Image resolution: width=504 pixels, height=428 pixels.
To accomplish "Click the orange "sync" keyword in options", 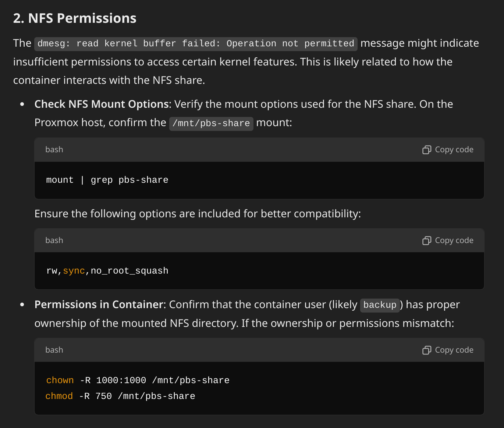I will point(74,271).
